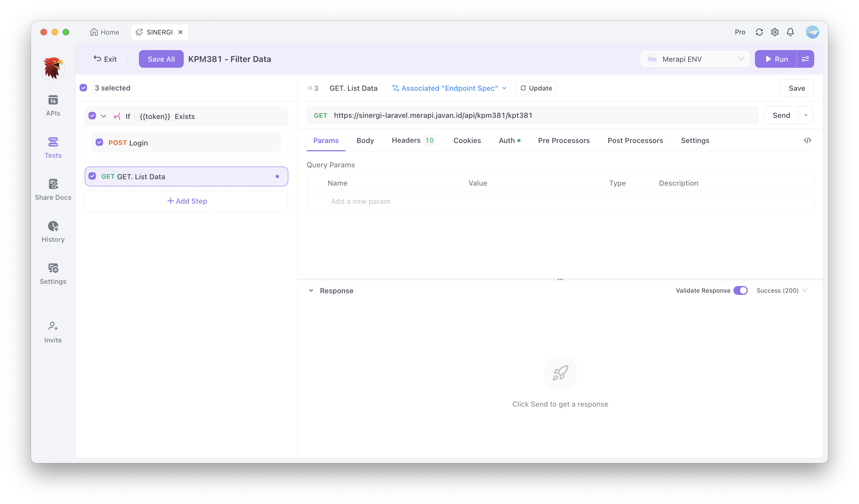This screenshot has height=504, width=859.
Task: Toggle the Validate Response switch
Action: pyautogui.click(x=740, y=290)
